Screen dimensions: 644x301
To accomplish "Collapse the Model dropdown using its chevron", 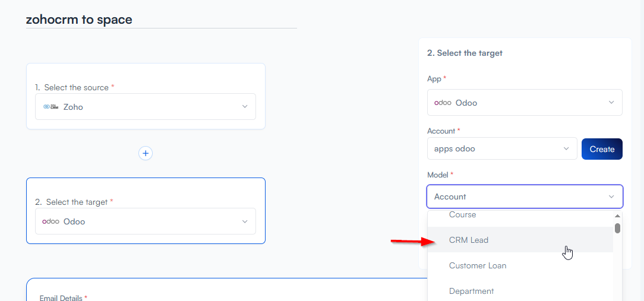I will click(x=611, y=197).
